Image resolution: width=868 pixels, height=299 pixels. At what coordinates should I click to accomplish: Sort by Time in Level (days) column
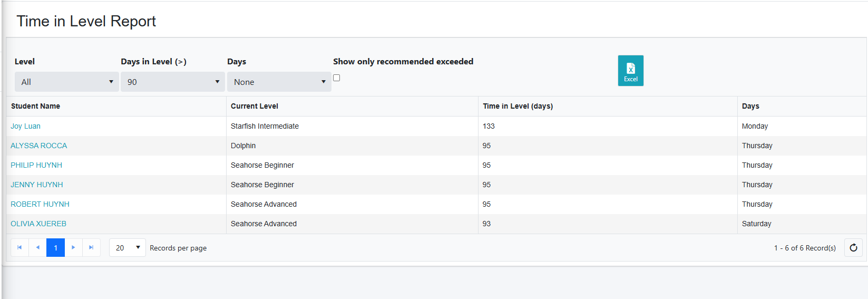pyautogui.click(x=518, y=107)
